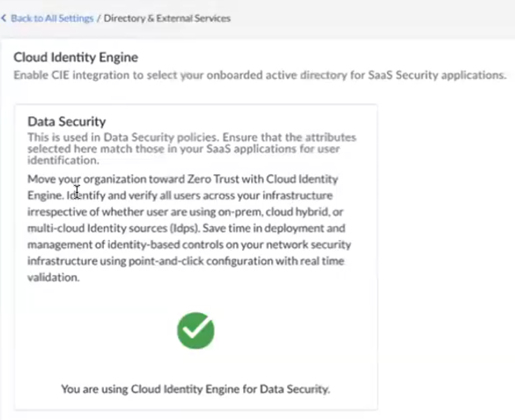Click the back chevron arrow icon

coord(4,18)
